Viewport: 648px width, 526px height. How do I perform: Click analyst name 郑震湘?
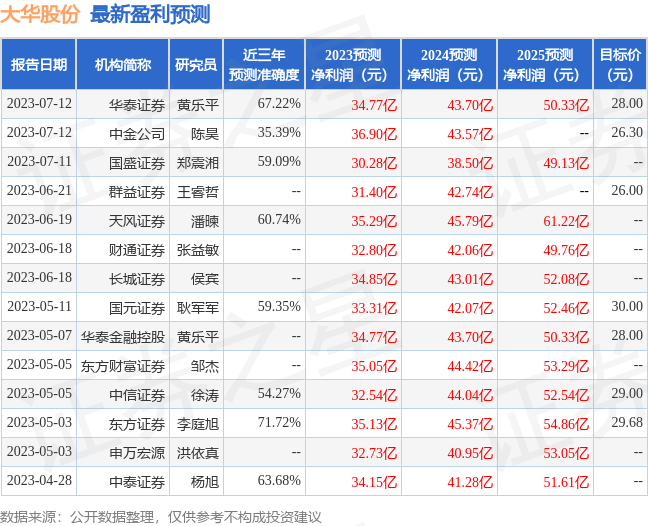coord(198,163)
